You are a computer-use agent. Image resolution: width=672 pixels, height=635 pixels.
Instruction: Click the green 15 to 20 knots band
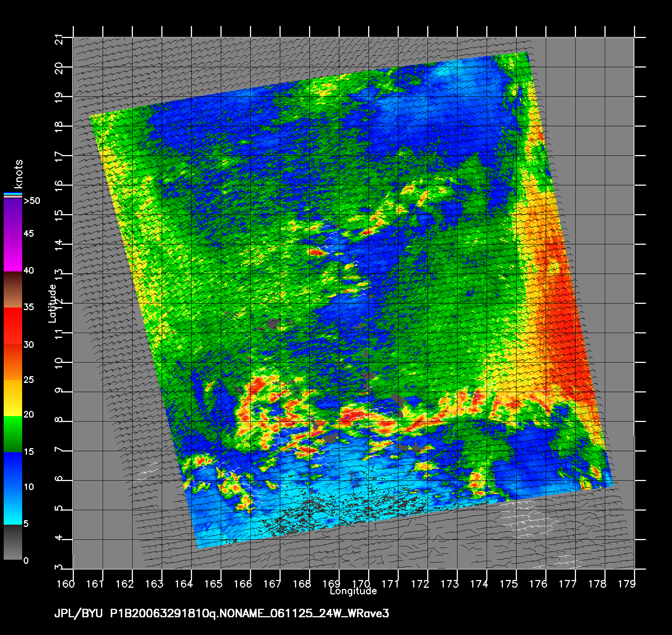pyautogui.click(x=13, y=434)
